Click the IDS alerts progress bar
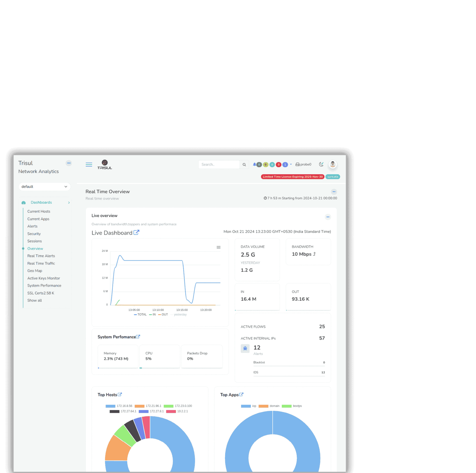 (x=289, y=376)
